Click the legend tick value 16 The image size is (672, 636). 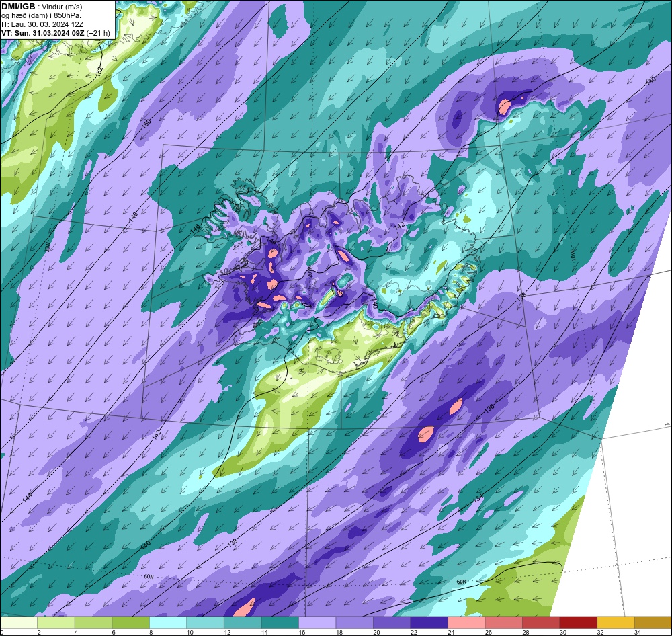[301, 632]
